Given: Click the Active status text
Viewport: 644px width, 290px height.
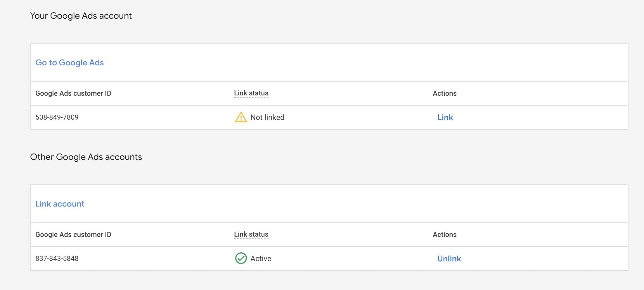Looking at the screenshot, I should [261, 258].
